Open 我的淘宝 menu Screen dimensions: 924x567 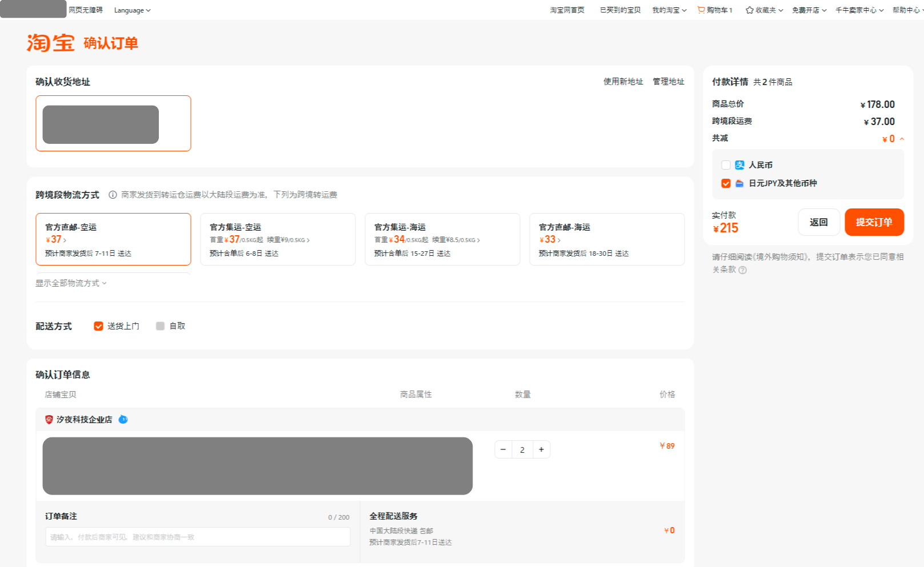[669, 10]
